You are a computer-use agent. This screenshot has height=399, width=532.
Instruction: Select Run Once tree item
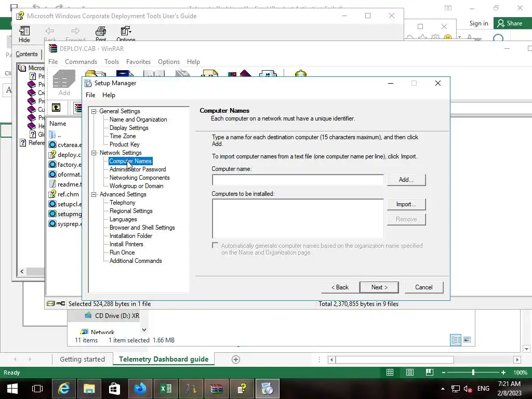click(x=122, y=252)
